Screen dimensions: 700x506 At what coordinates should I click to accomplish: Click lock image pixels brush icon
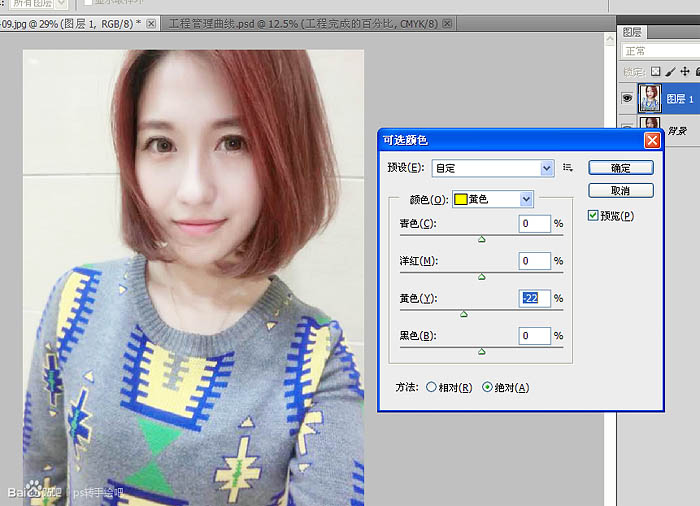[x=670, y=72]
